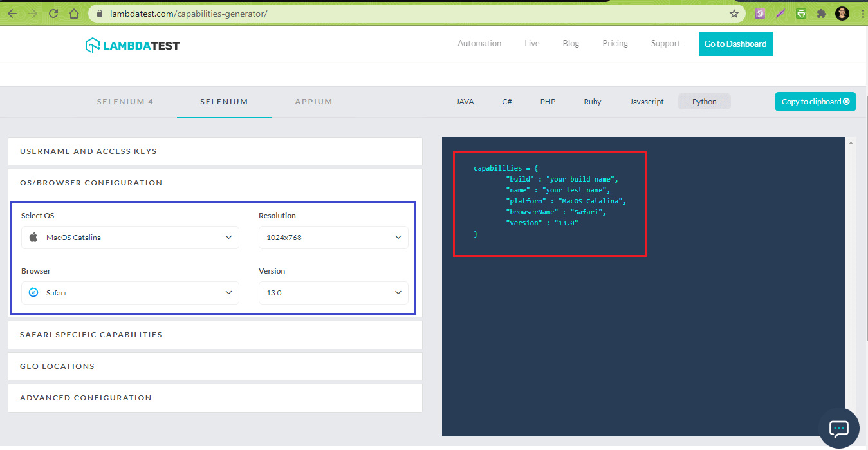
Task: Reload the page using refresh icon
Action: pos(53,13)
